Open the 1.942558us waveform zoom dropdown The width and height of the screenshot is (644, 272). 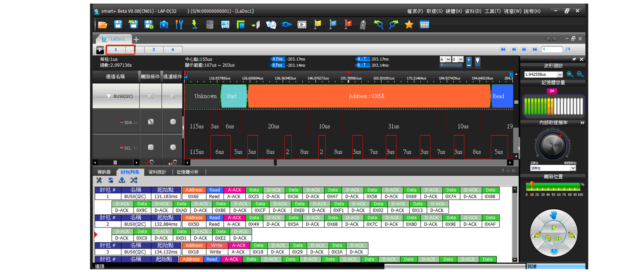click(x=560, y=75)
